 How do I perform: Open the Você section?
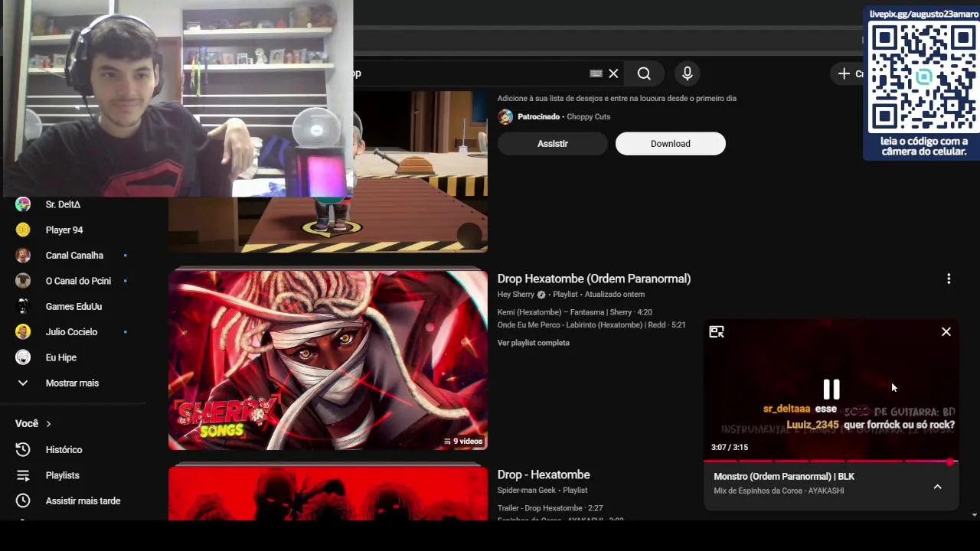tap(34, 423)
